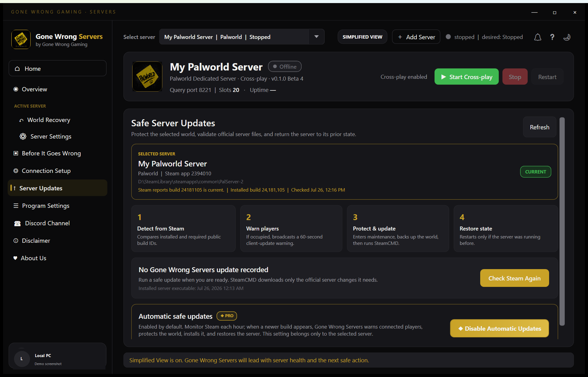Open the help question mark icon
This screenshot has width=588, height=377.
(552, 37)
